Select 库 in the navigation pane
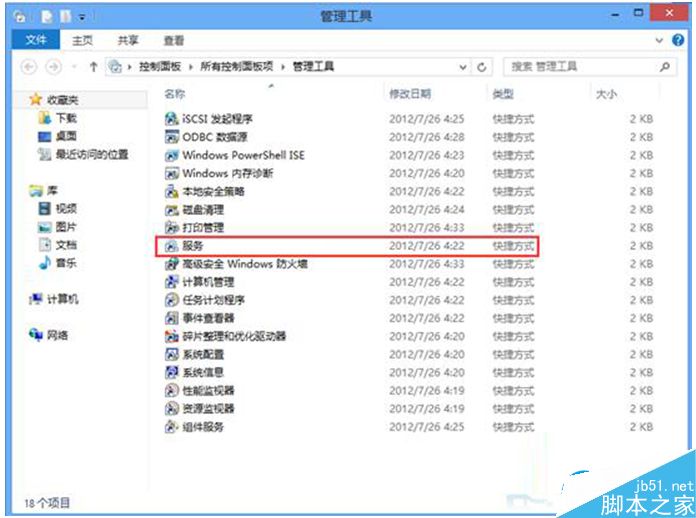This screenshot has width=696, height=518. [x=52, y=191]
